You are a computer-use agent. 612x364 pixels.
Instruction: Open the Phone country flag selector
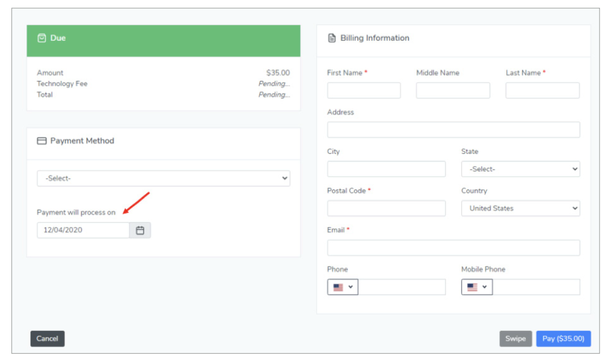(342, 287)
